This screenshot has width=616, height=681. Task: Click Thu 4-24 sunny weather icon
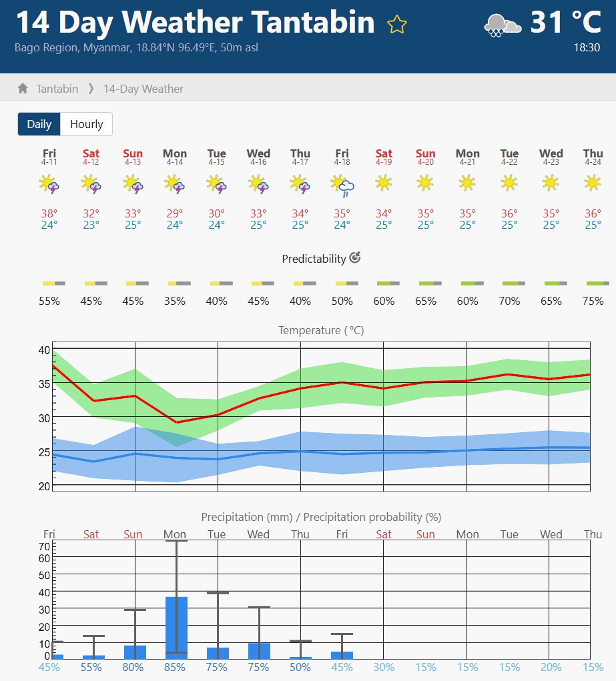coord(593,183)
